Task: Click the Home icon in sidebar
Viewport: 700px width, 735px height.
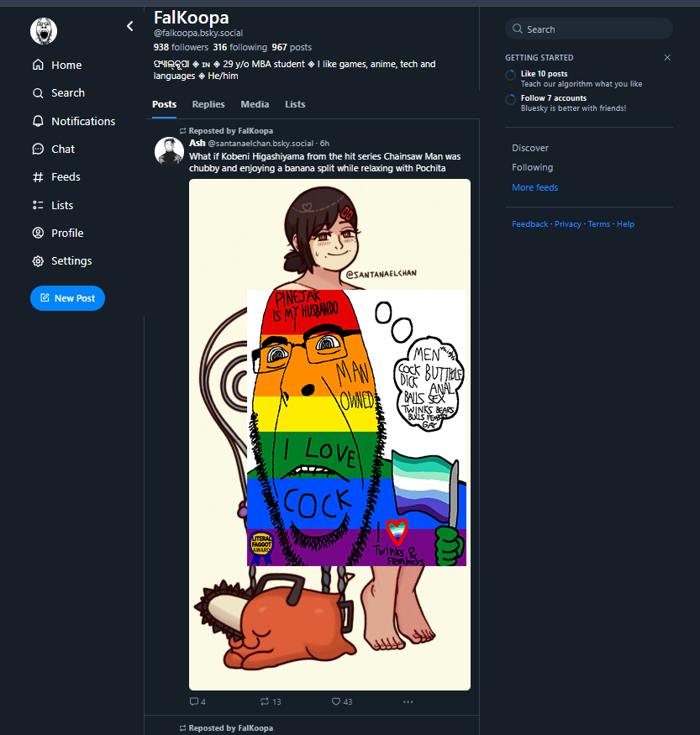Action: click(38, 65)
